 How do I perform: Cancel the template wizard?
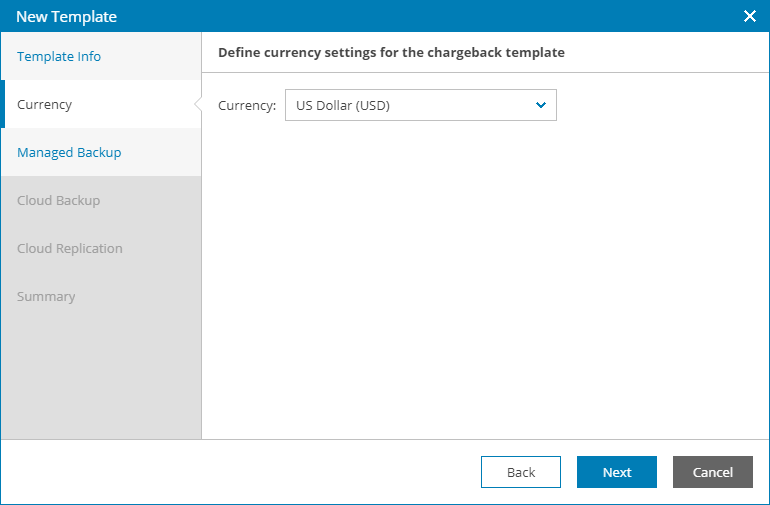(x=713, y=472)
